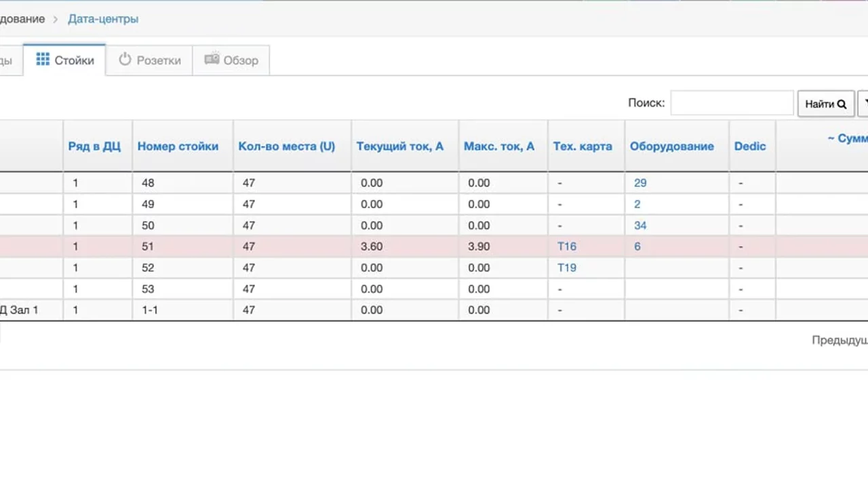Image resolution: width=868 pixels, height=488 pixels.
Task: Sort by Макс. ток, А column
Action: [498, 146]
